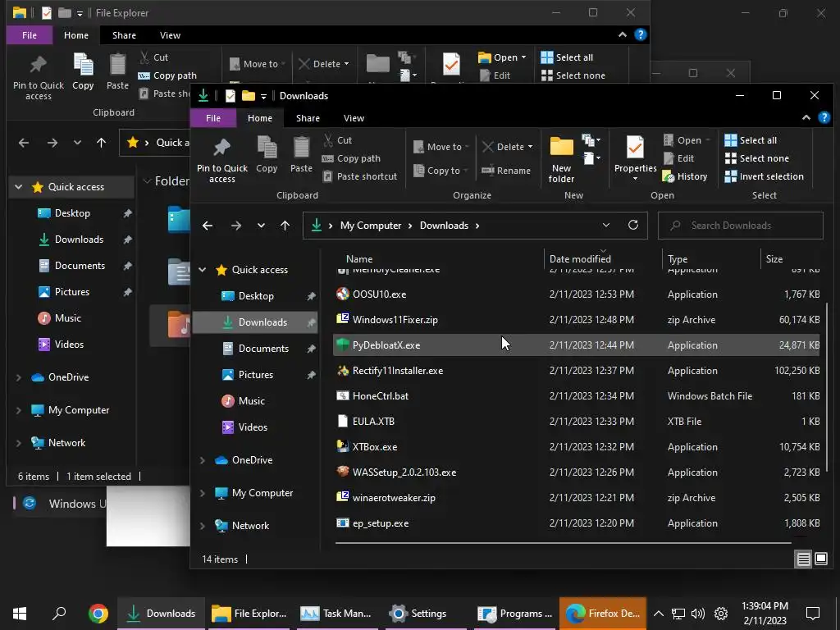This screenshot has height=630, width=840.
Task: Open Help in the Downloads window
Action: click(824, 118)
